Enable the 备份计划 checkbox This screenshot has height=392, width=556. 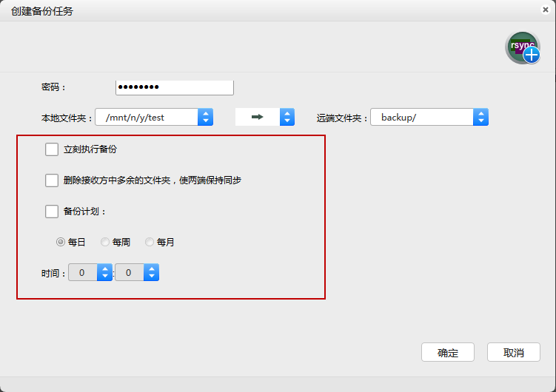coord(52,212)
